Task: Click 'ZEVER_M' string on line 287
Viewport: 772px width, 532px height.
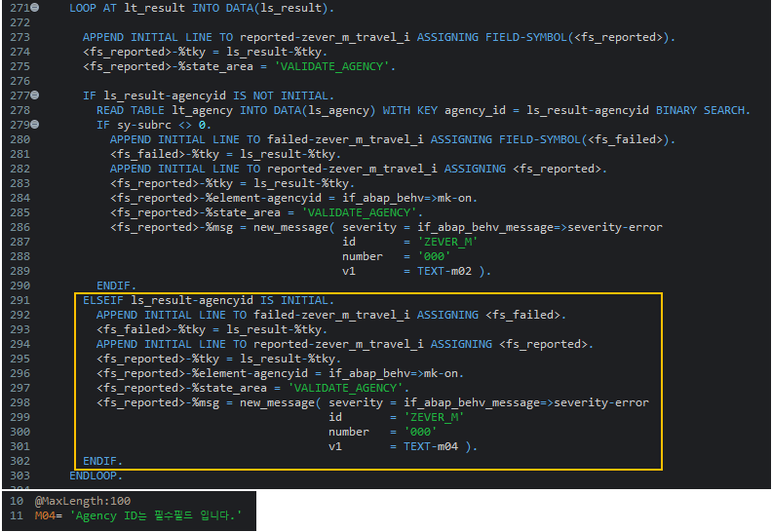Action: 447,242
